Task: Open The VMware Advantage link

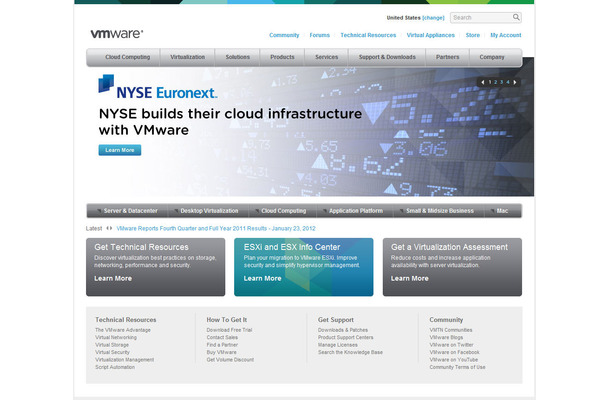Action: [x=123, y=330]
